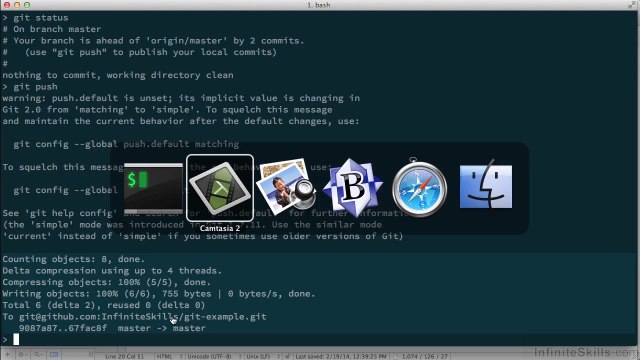The width and height of the screenshot is (640, 360).
Task: Enter full screen via title bar arrows icon
Action: [x=632, y=5]
